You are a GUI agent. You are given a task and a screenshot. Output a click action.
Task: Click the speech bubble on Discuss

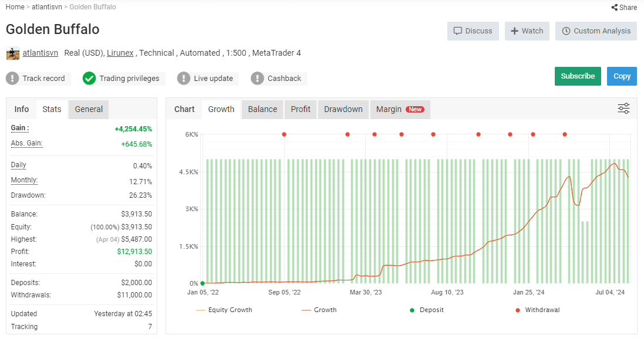tap(457, 31)
